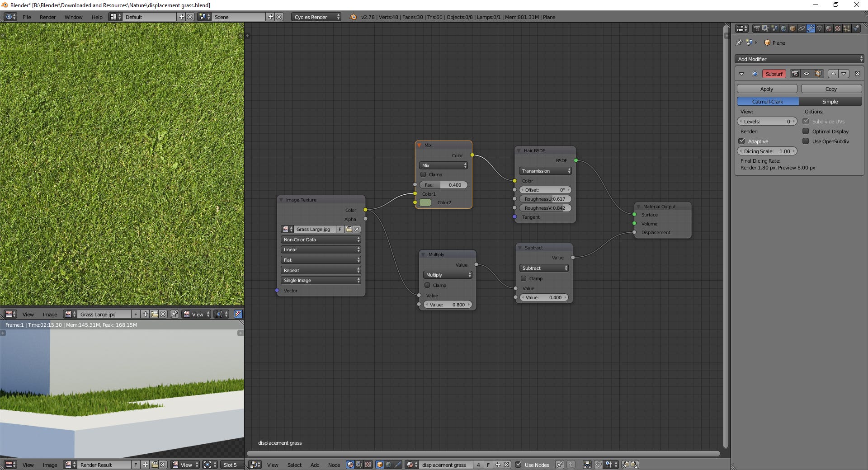
Task: Switch to the World properties tab
Action: (783, 28)
